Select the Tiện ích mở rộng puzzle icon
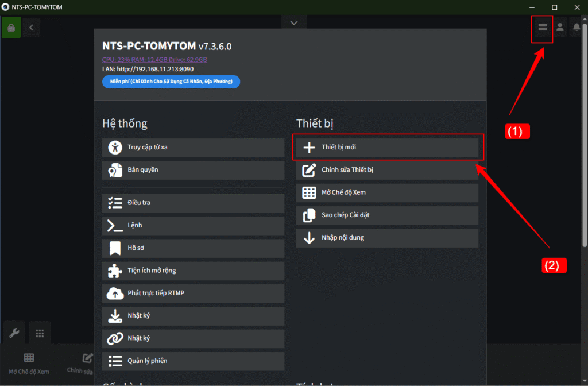Viewport: 588px width, 386px height. point(114,271)
